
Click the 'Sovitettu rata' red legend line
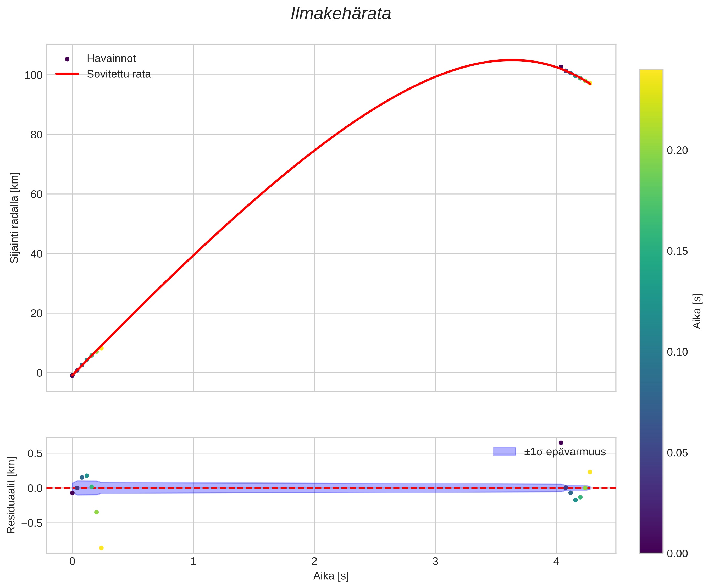click(x=67, y=74)
